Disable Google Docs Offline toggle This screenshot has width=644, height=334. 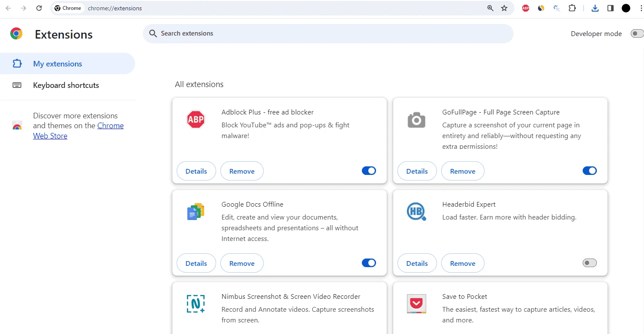coord(369,263)
